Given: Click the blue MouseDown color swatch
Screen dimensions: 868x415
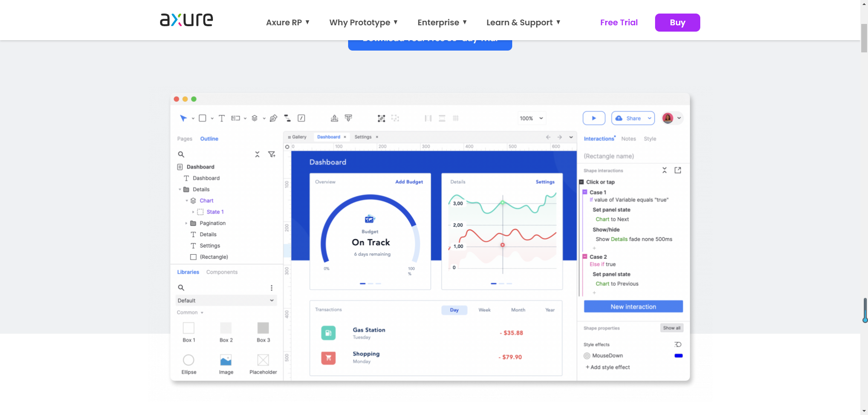Looking at the screenshot, I should click(679, 356).
